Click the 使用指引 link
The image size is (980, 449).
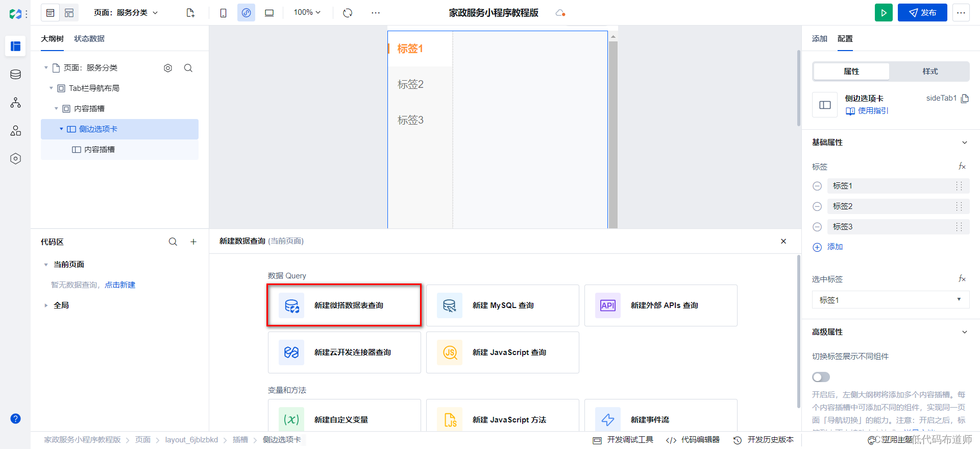coord(867,111)
